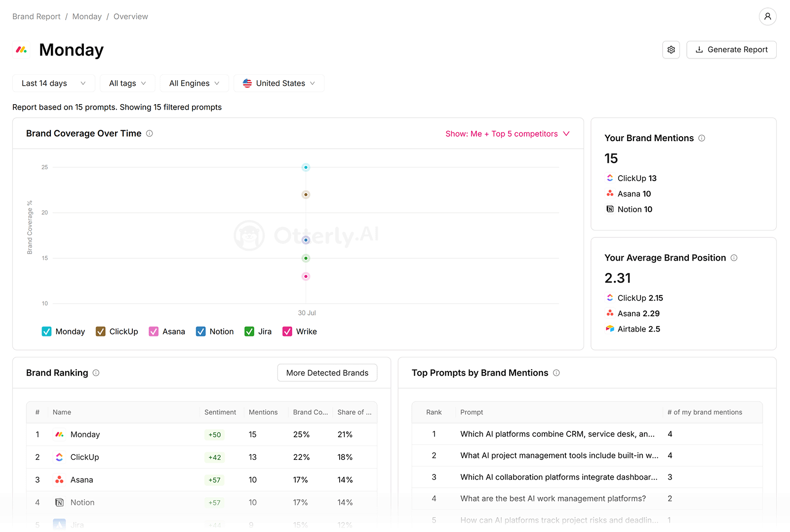Click Notion logo in Brand Ranking table
The height and width of the screenshot is (532, 790).
pyautogui.click(x=59, y=502)
